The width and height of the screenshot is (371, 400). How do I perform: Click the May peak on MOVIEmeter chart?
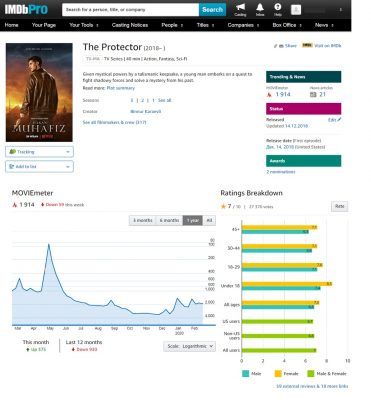49,245
